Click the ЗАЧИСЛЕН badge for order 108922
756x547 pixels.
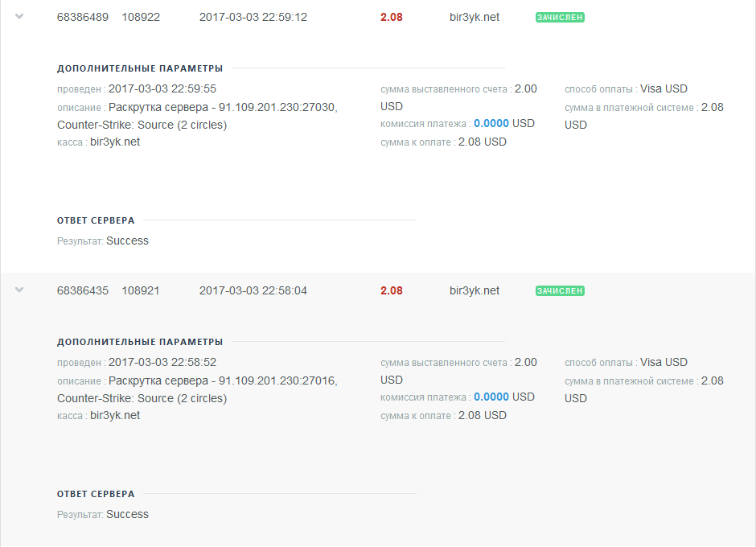(560, 17)
